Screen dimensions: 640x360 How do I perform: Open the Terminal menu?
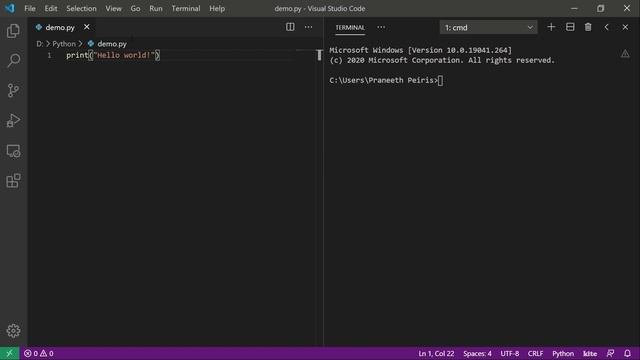tap(186, 9)
